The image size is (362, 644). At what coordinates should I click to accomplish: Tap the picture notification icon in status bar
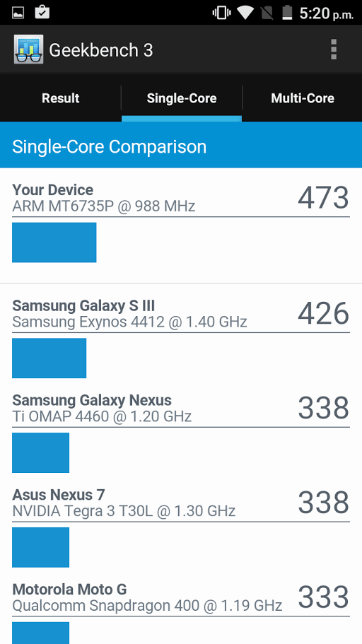point(18,13)
